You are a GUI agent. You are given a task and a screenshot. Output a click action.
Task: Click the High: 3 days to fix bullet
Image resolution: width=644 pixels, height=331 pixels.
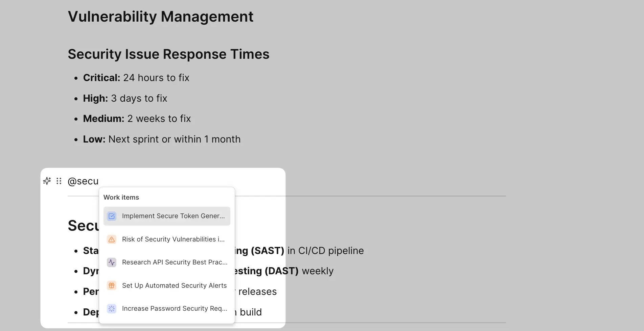[x=125, y=98]
